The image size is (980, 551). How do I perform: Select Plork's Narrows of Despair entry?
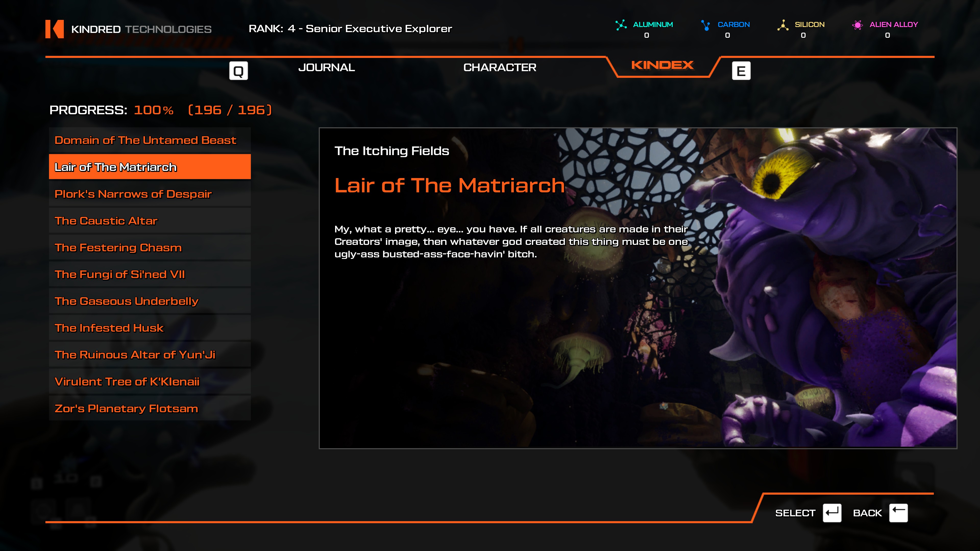pyautogui.click(x=150, y=194)
